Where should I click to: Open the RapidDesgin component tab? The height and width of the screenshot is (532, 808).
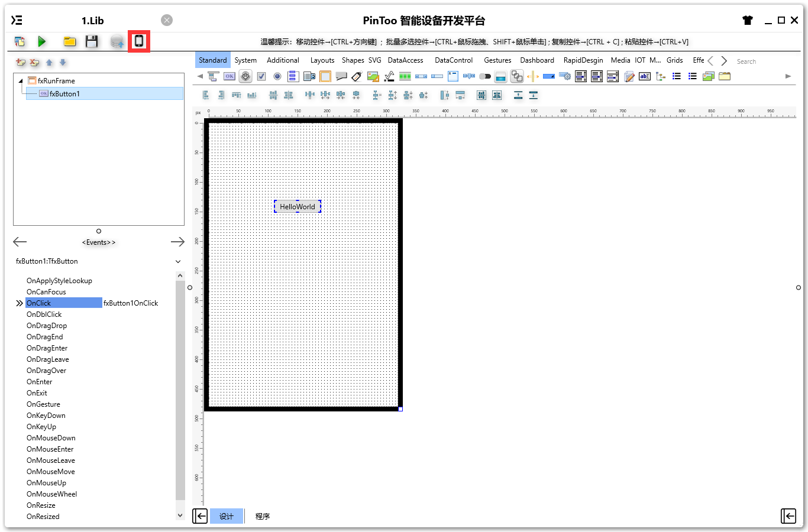tap(583, 60)
